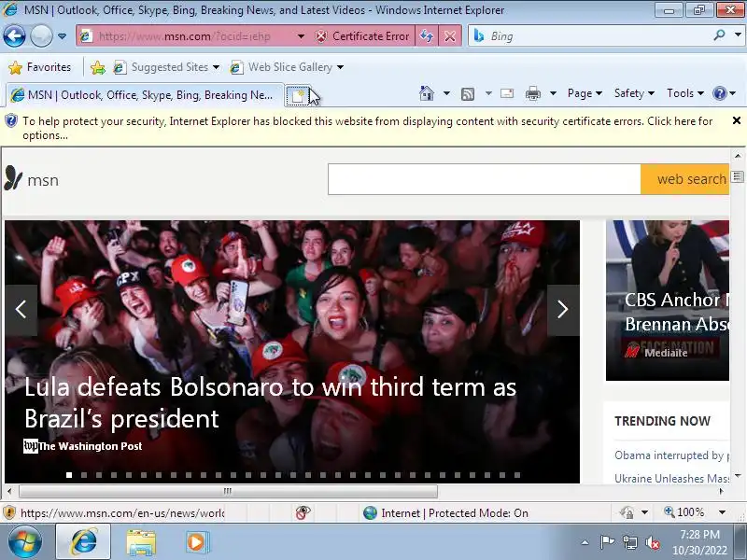
Task: Click the 7:28 PM clock
Action: click(699, 534)
